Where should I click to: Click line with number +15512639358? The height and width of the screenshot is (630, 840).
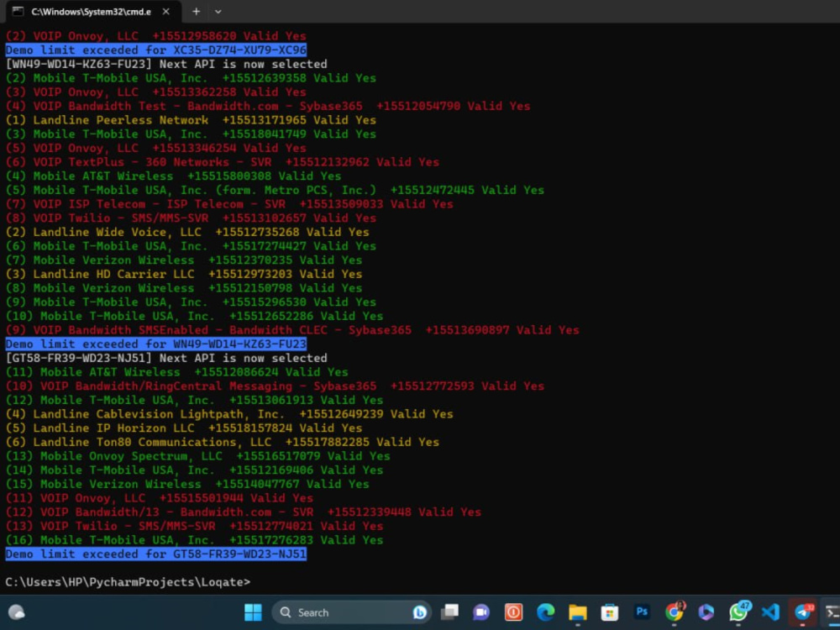[191, 77]
